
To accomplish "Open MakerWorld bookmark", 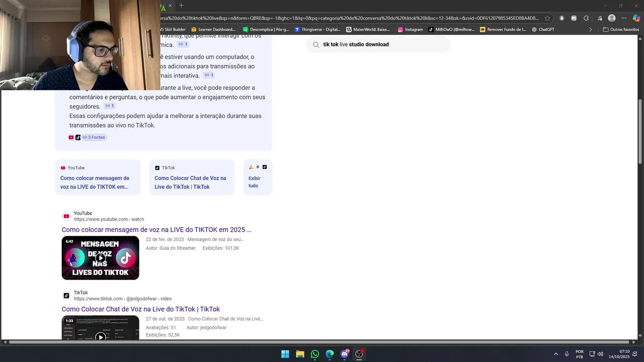I will pyautogui.click(x=368, y=29).
